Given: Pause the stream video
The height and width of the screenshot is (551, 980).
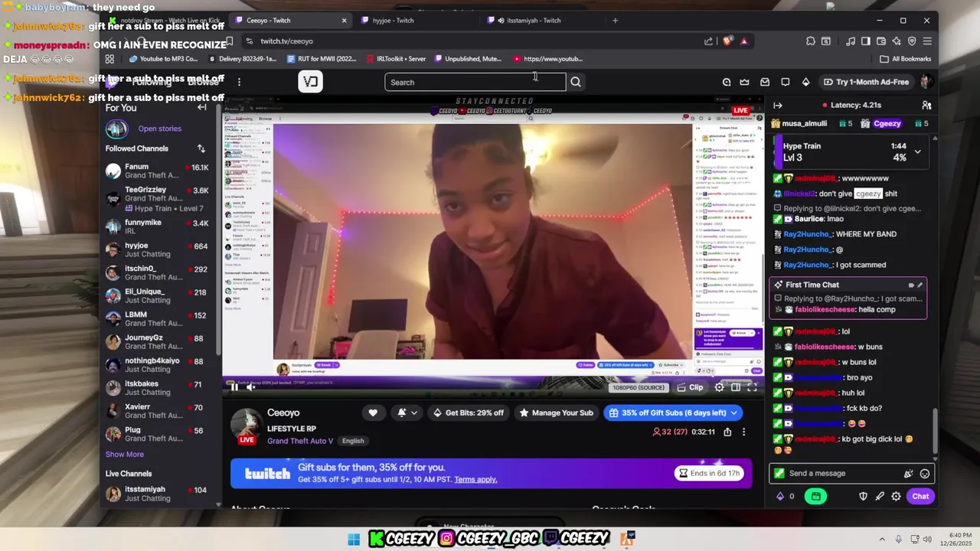Looking at the screenshot, I should [x=234, y=387].
